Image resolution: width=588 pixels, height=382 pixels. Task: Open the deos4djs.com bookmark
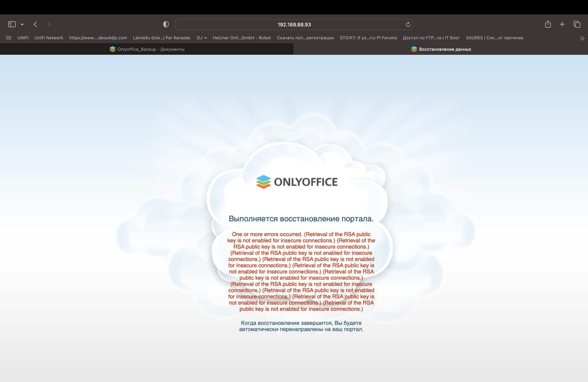pos(98,38)
